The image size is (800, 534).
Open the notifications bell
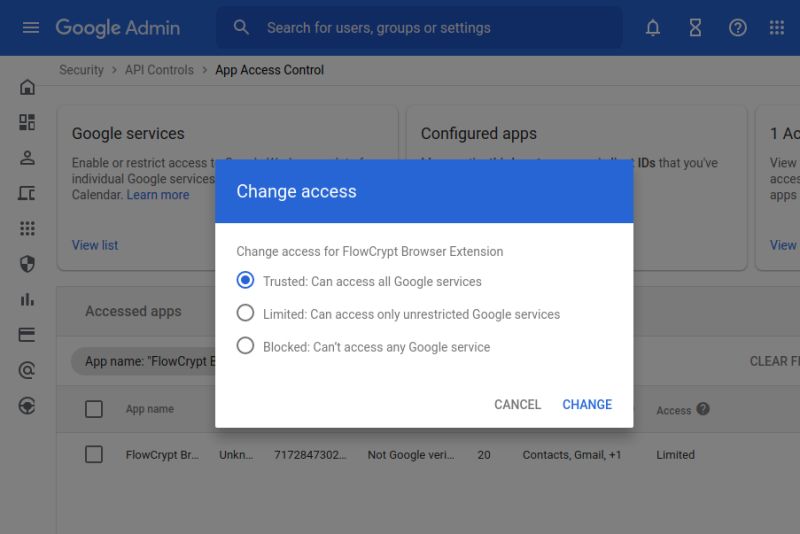653,28
